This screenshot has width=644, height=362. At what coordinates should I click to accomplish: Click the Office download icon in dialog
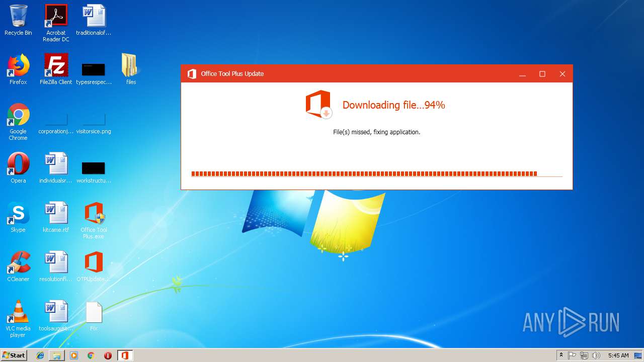[x=318, y=105]
